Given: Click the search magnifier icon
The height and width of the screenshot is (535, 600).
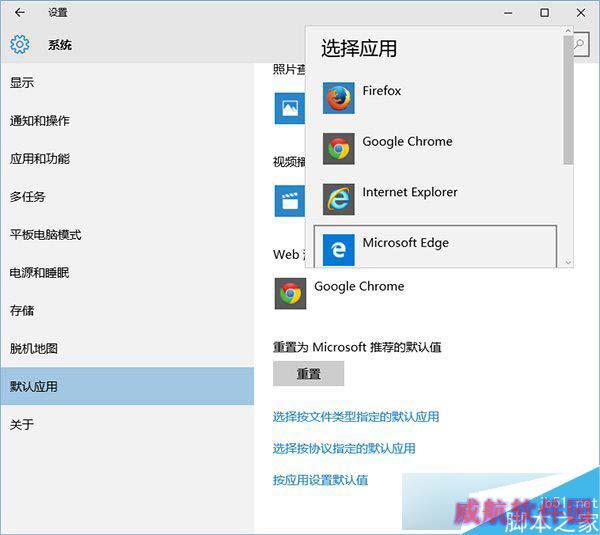Looking at the screenshot, I should point(580,44).
